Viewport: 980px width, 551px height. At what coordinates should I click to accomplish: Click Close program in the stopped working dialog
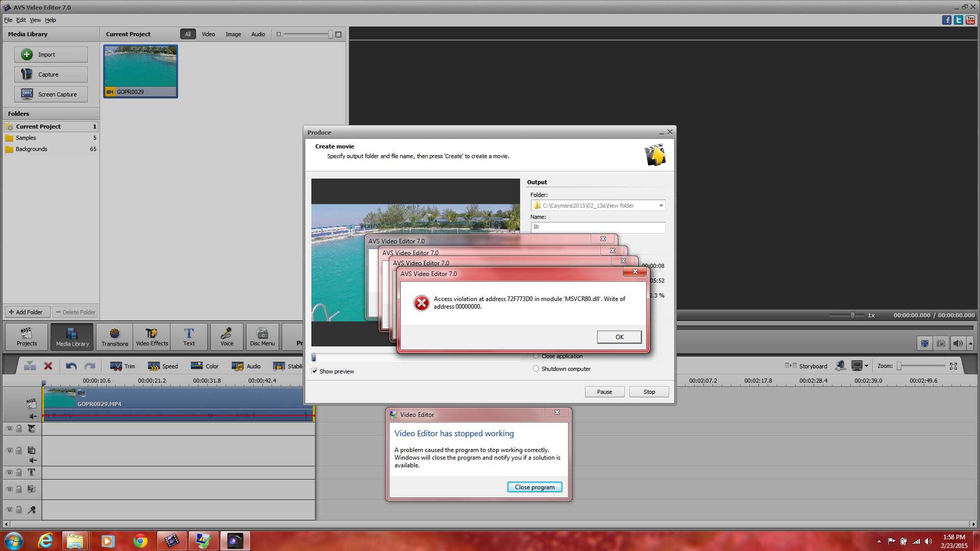click(534, 487)
